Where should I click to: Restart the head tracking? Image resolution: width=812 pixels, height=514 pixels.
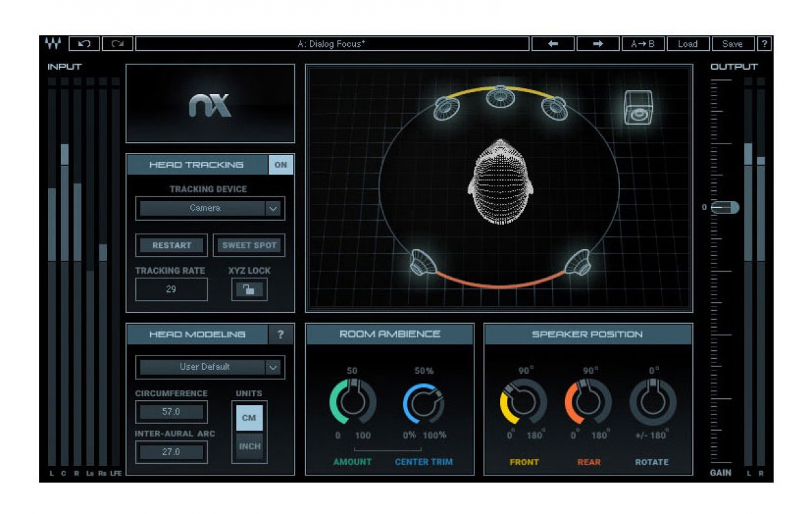[x=172, y=245]
